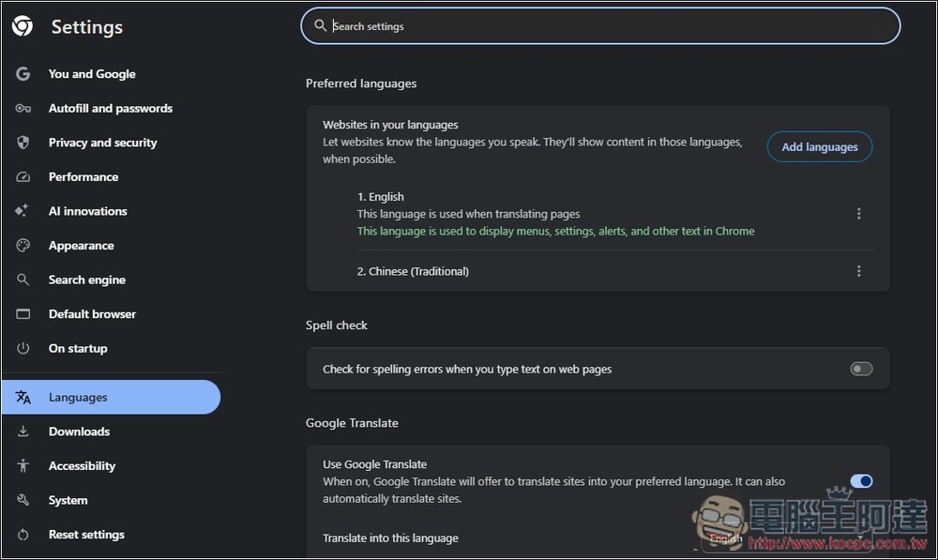Disable the Use Google Translate toggle

click(x=860, y=481)
